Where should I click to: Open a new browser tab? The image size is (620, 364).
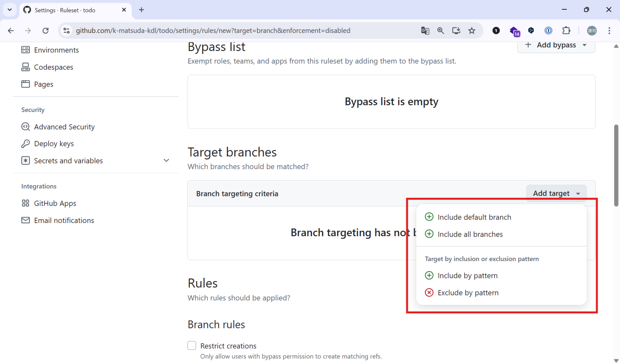tap(141, 10)
